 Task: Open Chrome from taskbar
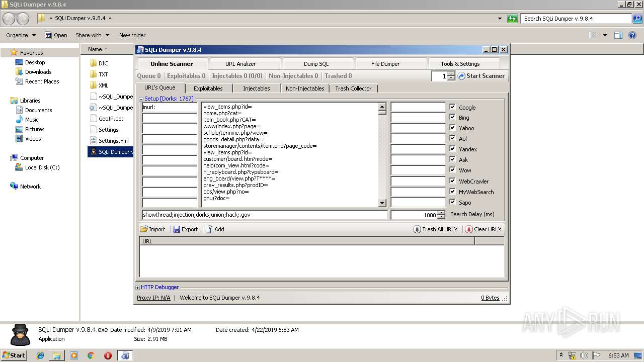click(91, 355)
